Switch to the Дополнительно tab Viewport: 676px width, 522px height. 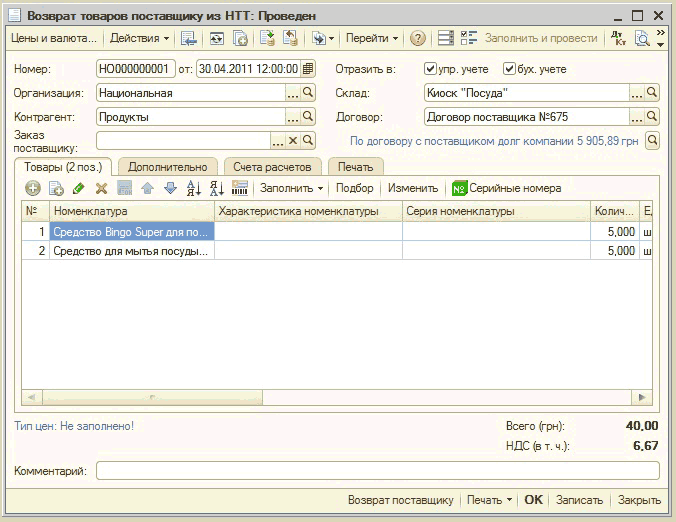167,167
